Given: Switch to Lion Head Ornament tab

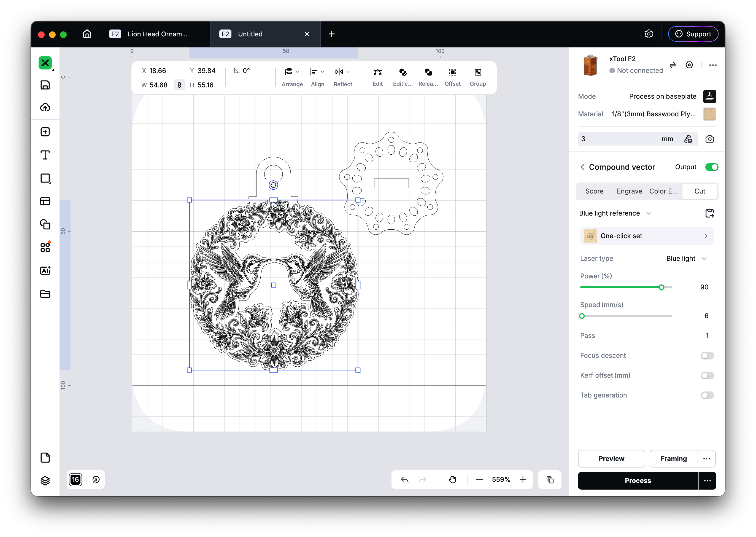Looking at the screenshot, I should [x=155, y=34].
